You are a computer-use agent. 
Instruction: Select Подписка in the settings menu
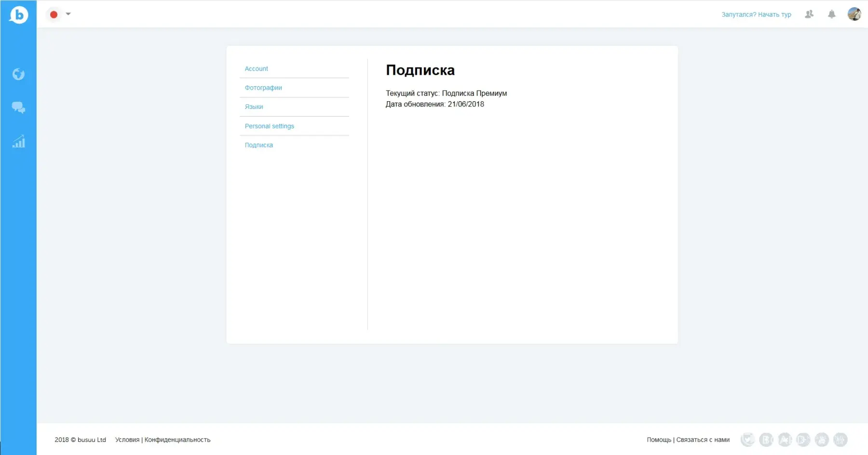coord(258,145)
